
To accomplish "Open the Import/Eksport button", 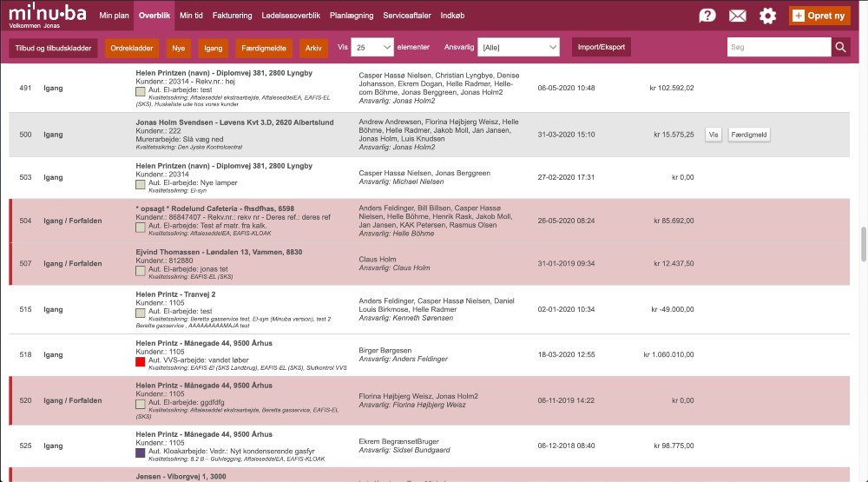I will (x=601, y=47).
